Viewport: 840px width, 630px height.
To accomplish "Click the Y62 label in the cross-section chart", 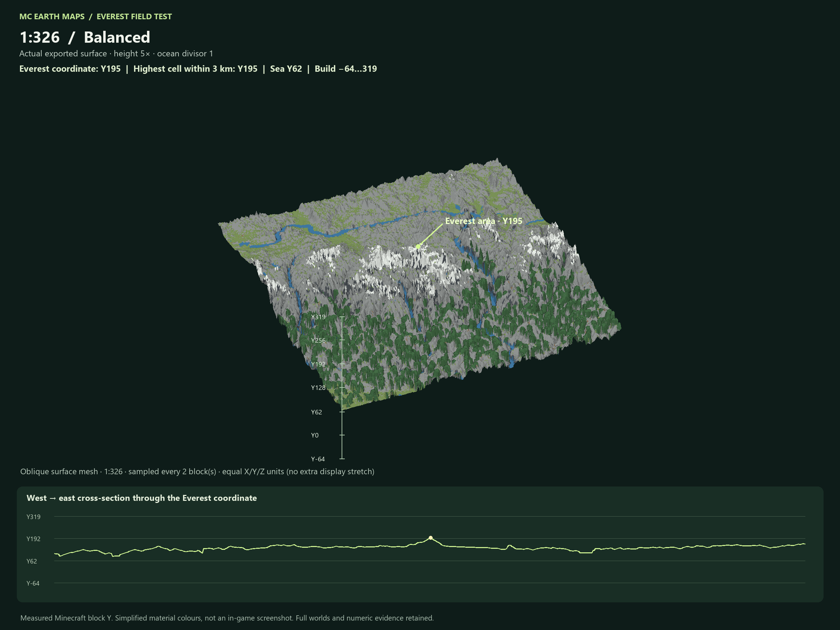I will click(31, 561).
